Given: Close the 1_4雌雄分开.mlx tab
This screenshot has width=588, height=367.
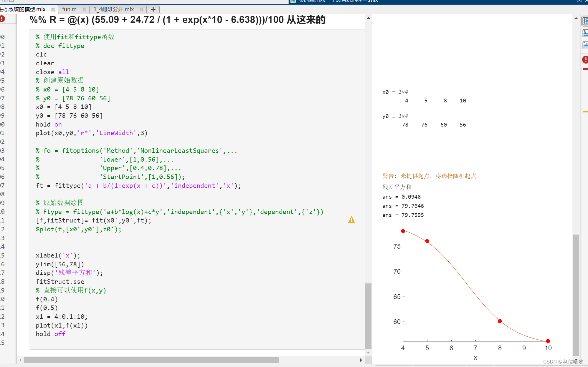Looking at the screenshot, I should [x=141, y=9].
